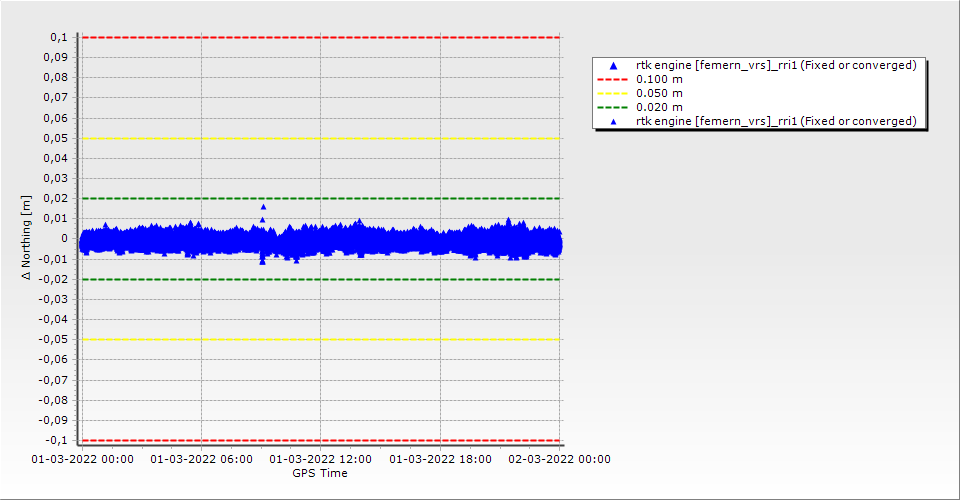The width and height of the screenshot is (960, 500).
Task: Click the green dashed line sample in legend
Action: click(x=614, y=108)
